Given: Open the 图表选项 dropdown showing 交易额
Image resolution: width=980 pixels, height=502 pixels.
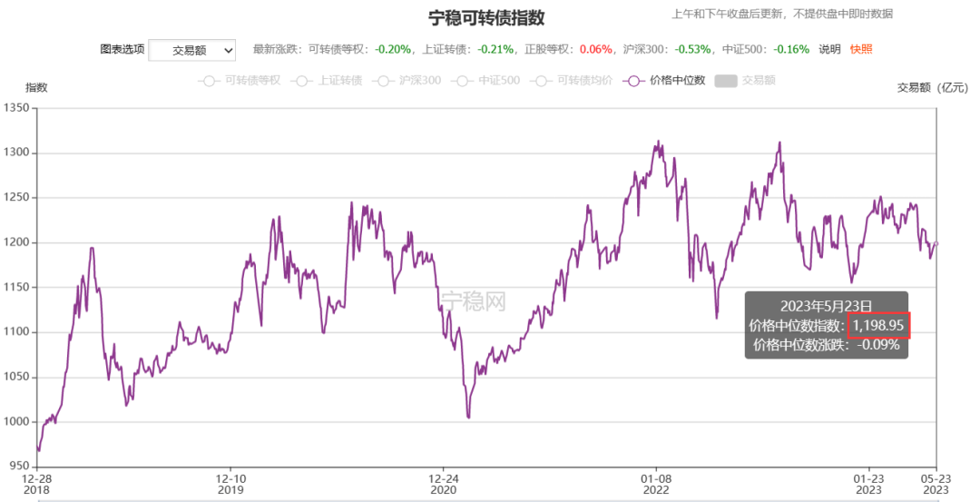Looking at the screenshot, I should coord(191,51).
